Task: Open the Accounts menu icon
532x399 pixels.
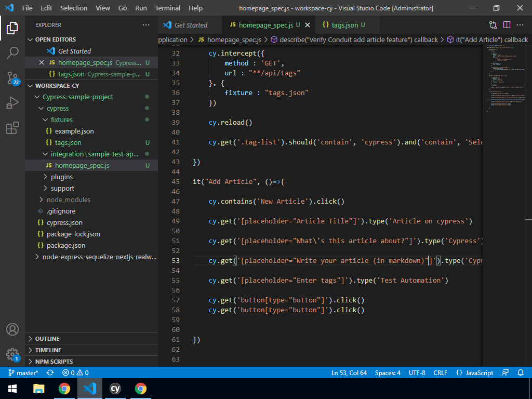Action: coord(12,329)
